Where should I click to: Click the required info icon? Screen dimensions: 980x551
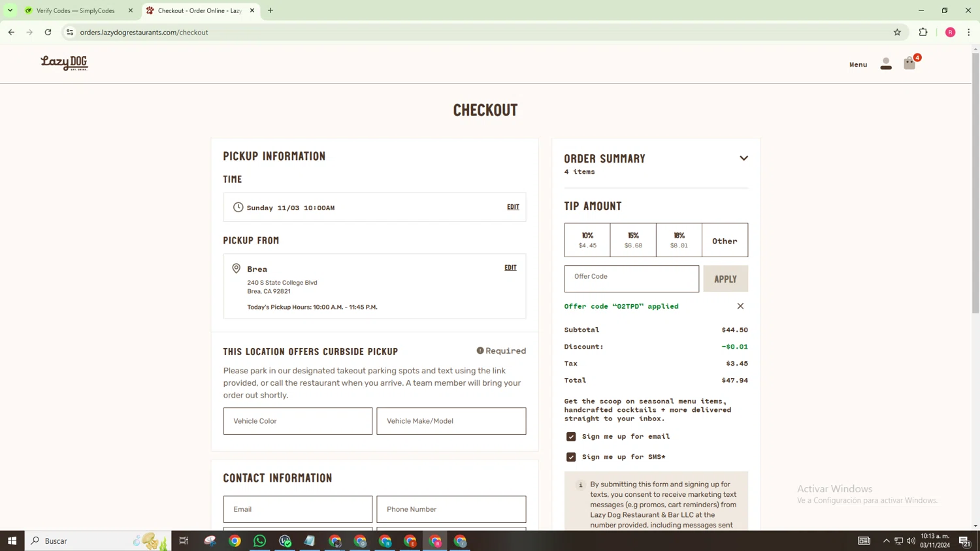coord(480,351)
